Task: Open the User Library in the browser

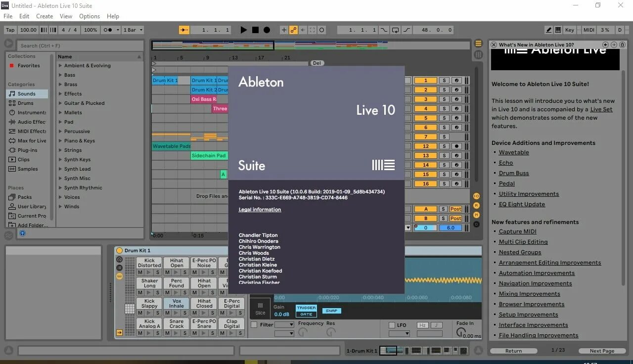Action: pos(30,206)
